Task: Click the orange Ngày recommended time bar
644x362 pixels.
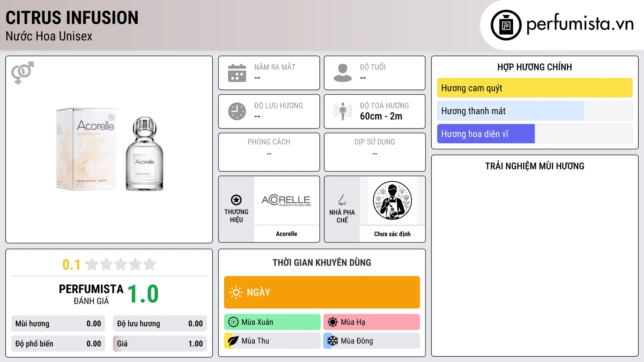Action: 322,292
